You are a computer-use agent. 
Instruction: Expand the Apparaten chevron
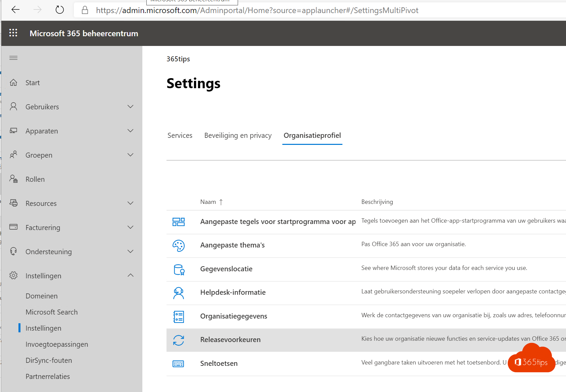131,131
